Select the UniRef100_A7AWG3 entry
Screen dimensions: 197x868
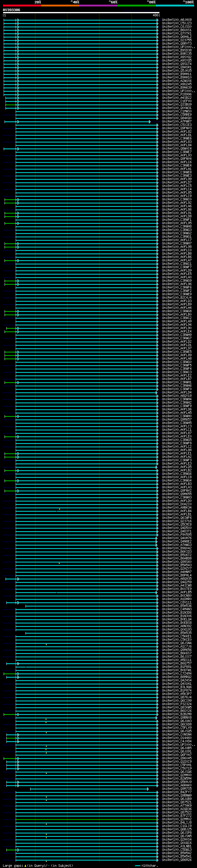(177, 545)
